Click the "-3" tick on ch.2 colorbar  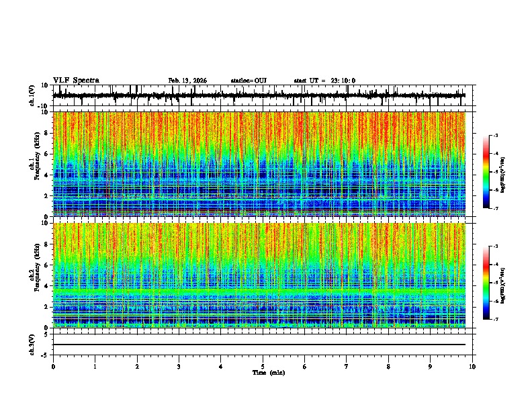(495, 246)
